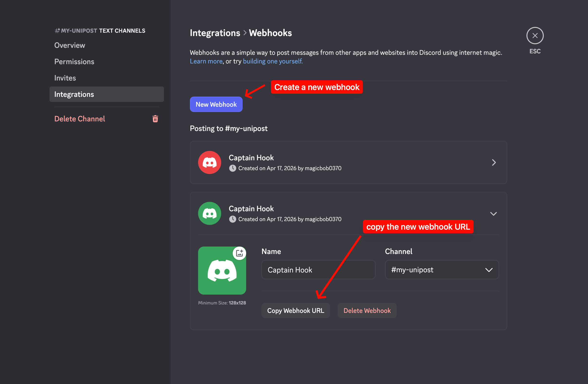Click the clock icon on first webhook
Image resolution: width=588 pixels, height=384 pixels.
[232, 168]
